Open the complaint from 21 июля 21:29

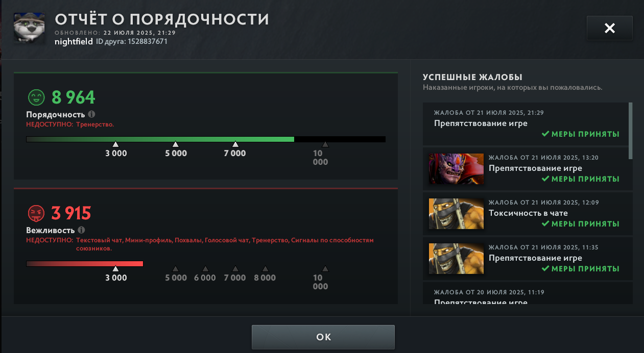point(526,123)
